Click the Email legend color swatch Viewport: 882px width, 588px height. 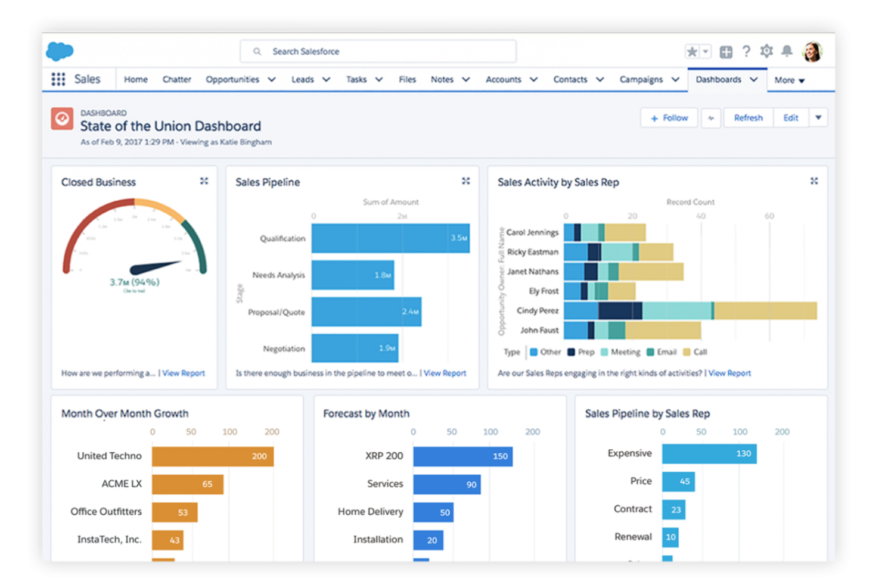[650, 352]
